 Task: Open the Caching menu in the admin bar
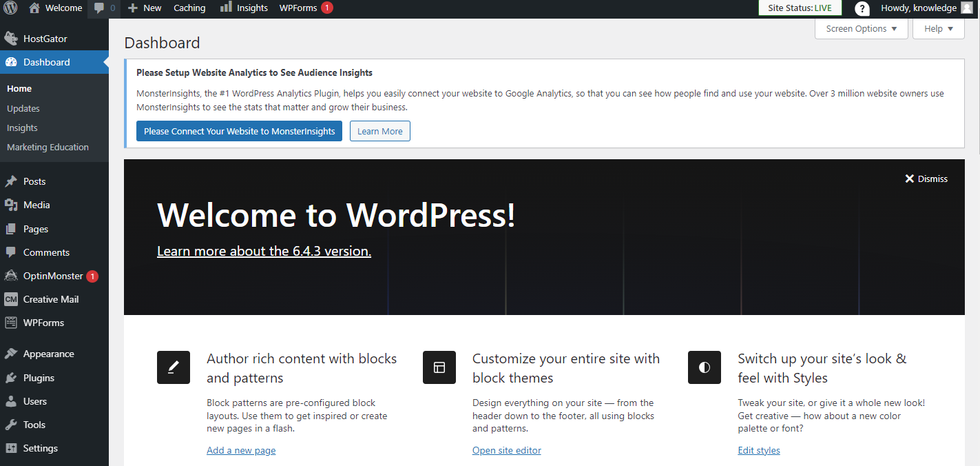pos(189,8)
